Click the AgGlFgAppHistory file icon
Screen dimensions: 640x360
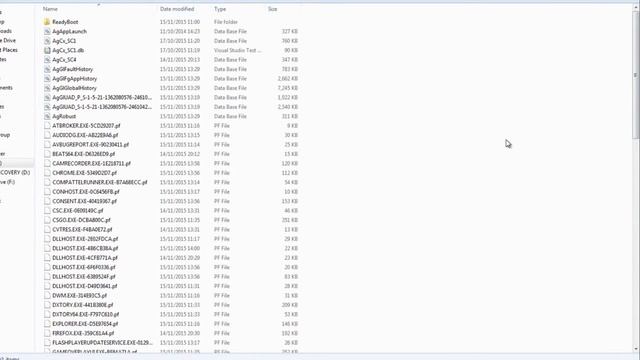pyautogui.click(x=47, y=78)
